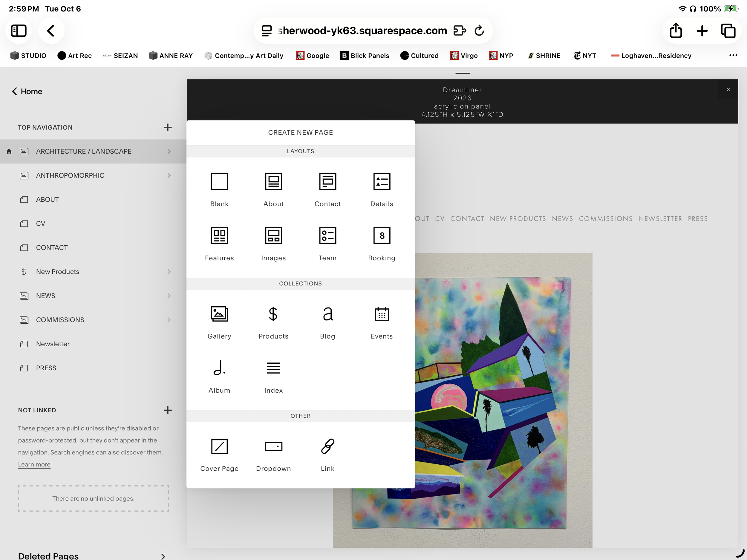747x560 pixels.
Task: Open Deleted Pages section
Action: pos(92,556)
